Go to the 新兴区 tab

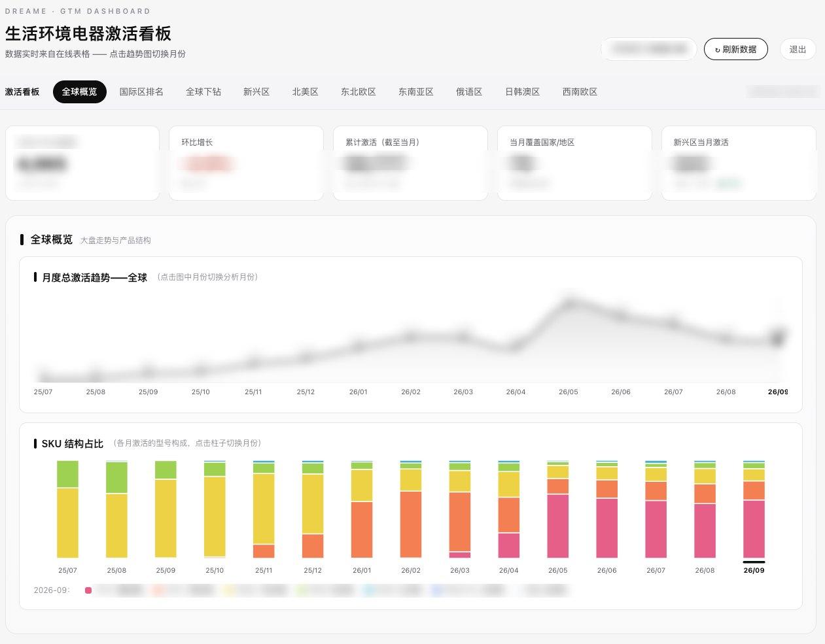point(256,92)
